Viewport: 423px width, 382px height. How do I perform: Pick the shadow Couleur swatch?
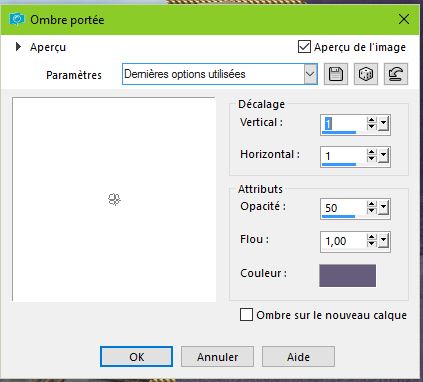pyautogui.click(x=348, y=275)
